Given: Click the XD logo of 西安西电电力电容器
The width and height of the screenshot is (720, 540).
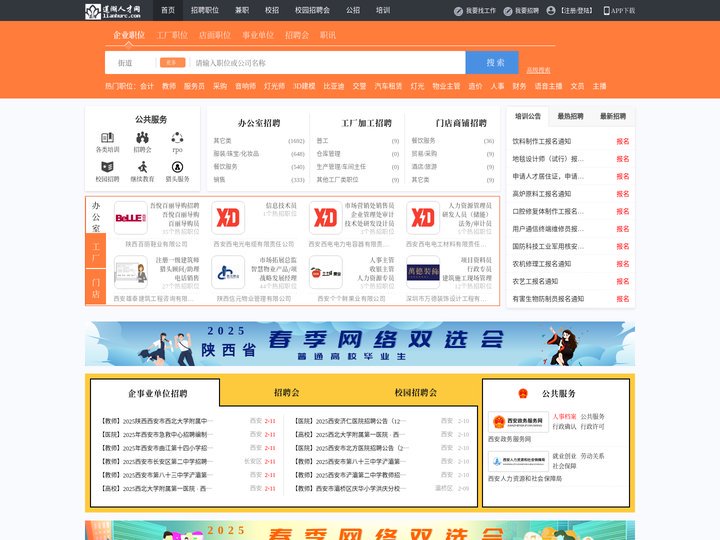Looking at the screenshot, I should [326, 218].
